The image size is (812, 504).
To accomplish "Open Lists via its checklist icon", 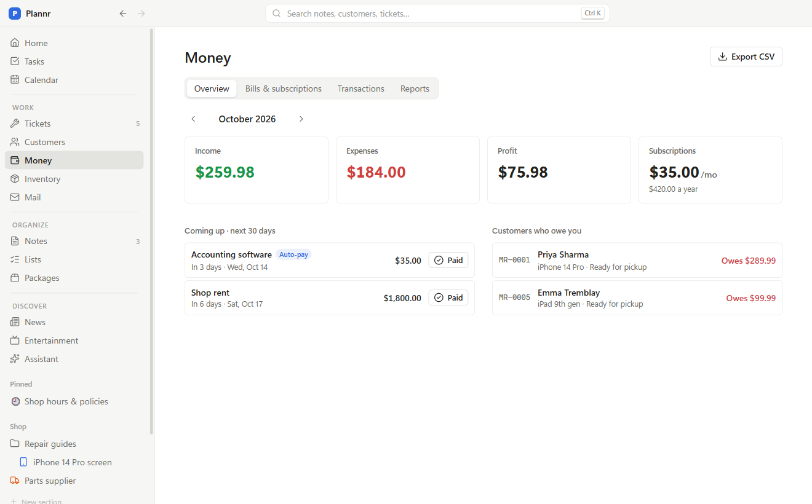I will point(15,259).
